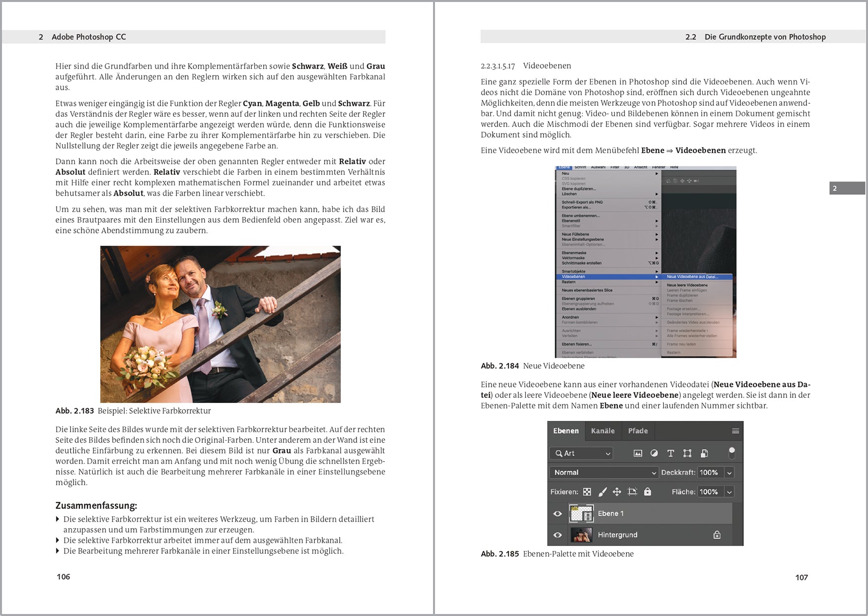Open the Art filter type dropdown
The height and width of the screenshot is (616, 868).
pos(580,454)
